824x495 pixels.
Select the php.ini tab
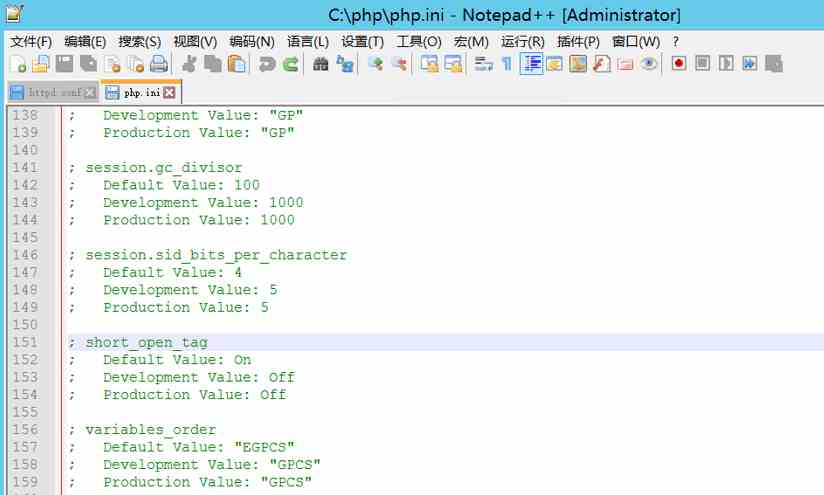click(141, 92)
